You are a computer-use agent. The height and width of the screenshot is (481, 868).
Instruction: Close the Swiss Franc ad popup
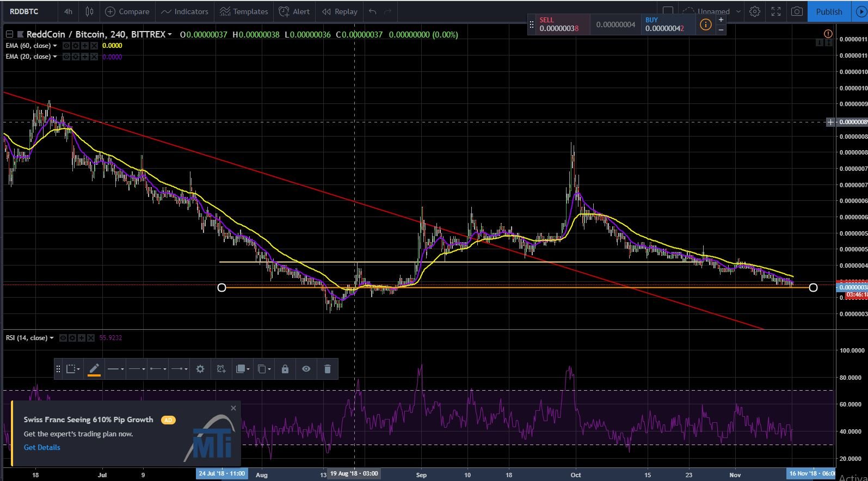(x=233, y=408)
